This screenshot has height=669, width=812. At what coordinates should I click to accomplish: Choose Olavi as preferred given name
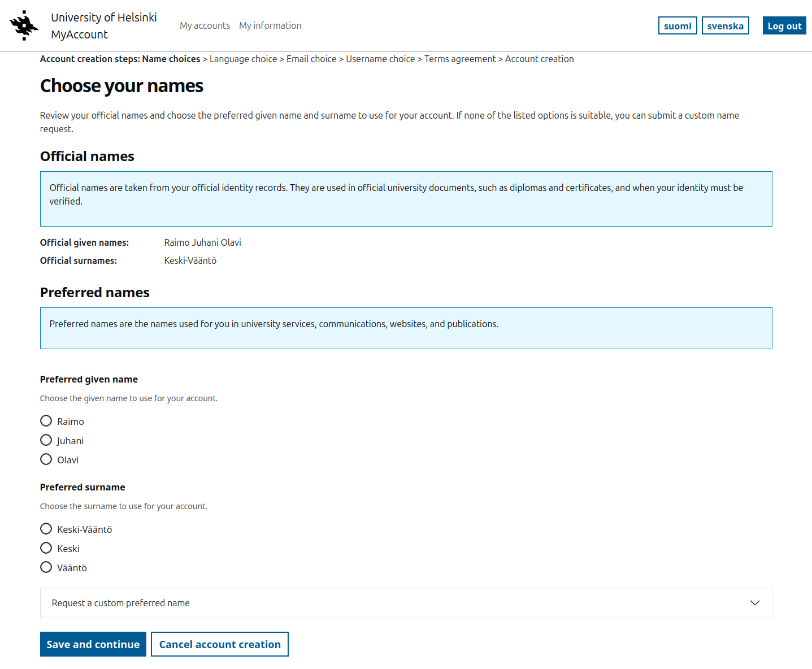(x=46, y=459)
